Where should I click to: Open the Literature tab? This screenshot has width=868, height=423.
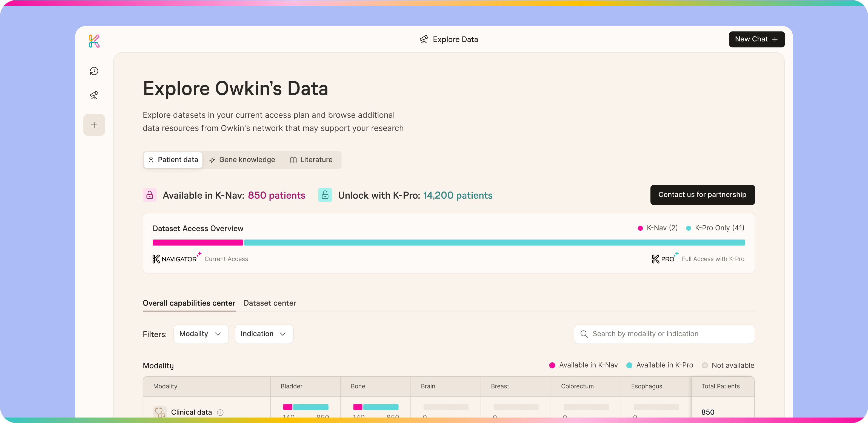point(311,160)
